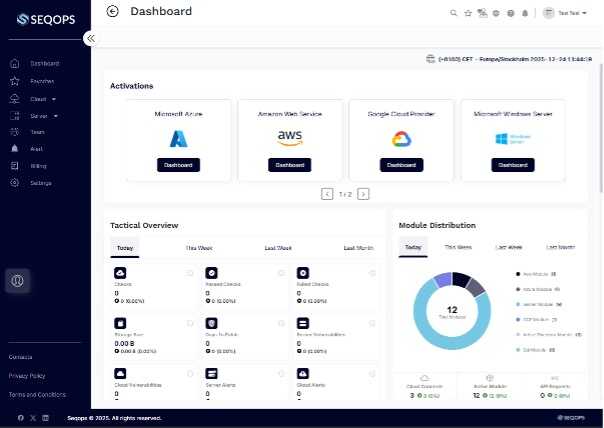Screen dimensions: 604x428
Task: Click the Cloud Alerts icon
Action: point(303,374)
